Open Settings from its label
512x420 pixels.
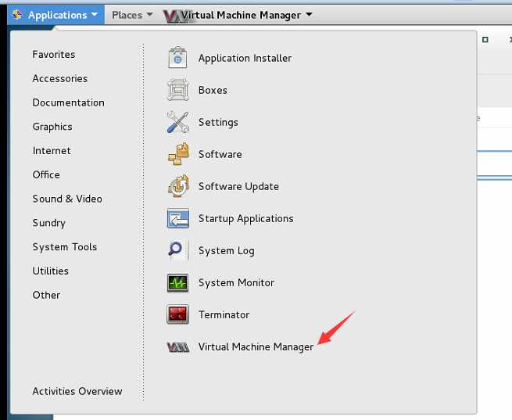pyautogui.click(x=218, y=123)
